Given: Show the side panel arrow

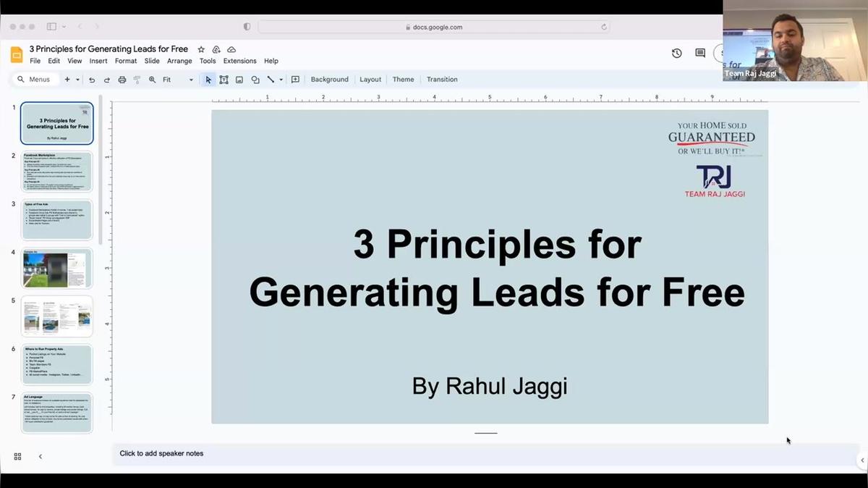Looking at the screenshot, I should tap(861, 460).
